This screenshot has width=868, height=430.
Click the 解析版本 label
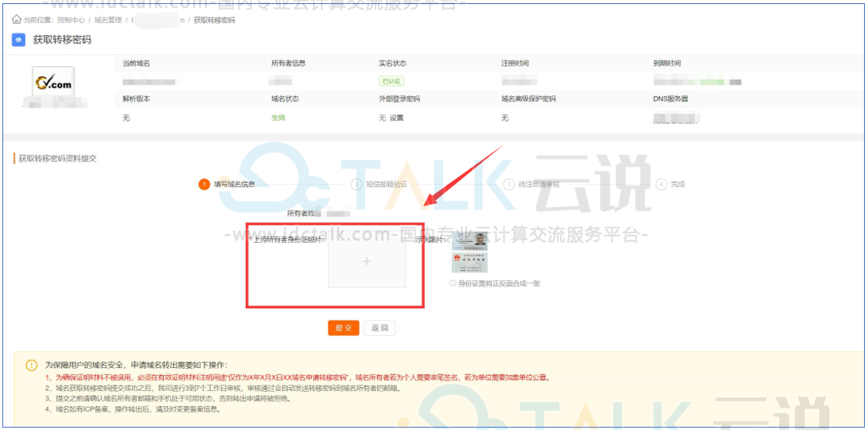[136, 100]
